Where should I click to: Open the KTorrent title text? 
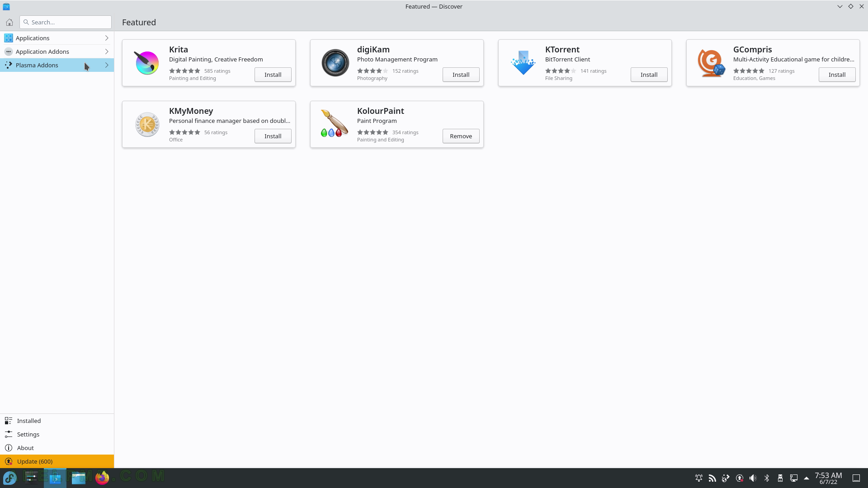pyautogui.click(x=562, y=49)
